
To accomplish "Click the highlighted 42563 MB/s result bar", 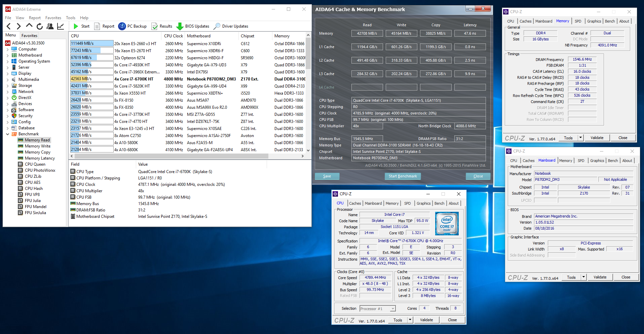I will point(91,79).
